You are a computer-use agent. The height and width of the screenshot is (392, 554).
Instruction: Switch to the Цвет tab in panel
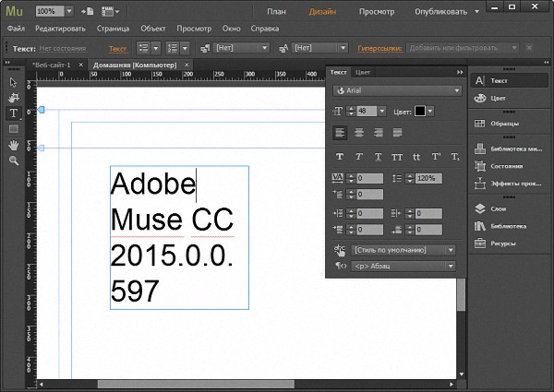[x=363, y=72]
